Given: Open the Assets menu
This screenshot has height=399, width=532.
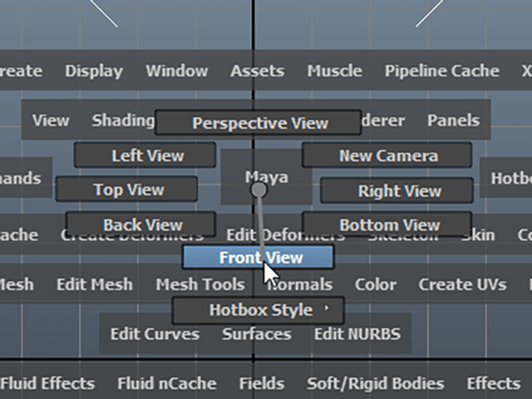Looking at the screenshot, I should [x=257, y=71].
